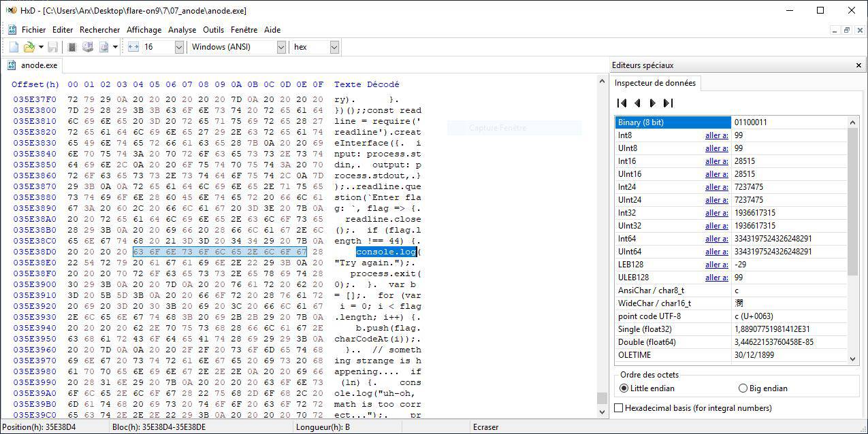Select Big endian byte order
Screen dimensions: 868x434
tap(743, 388)
